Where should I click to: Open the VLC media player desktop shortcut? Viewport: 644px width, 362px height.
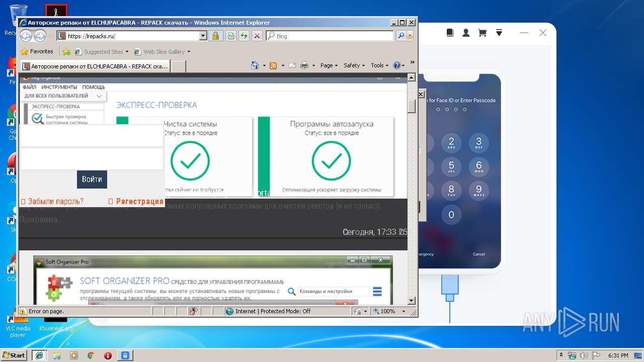[18, 324]
